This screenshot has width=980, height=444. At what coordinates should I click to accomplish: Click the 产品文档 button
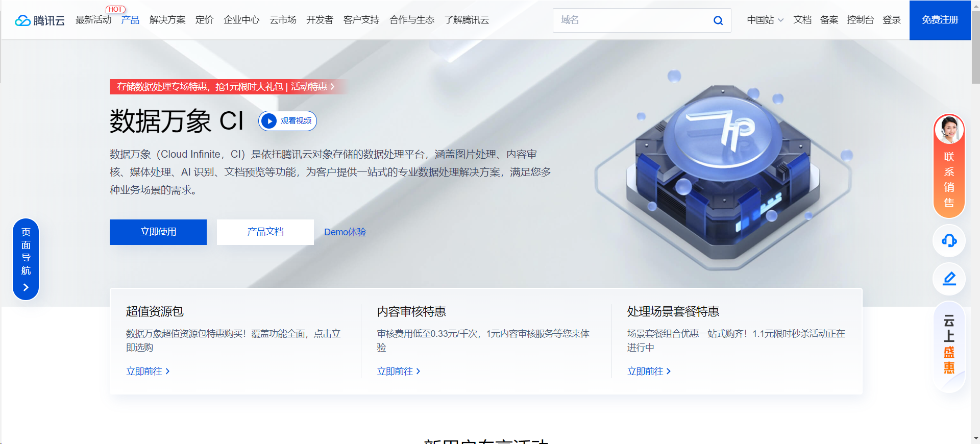coord(265,232)
